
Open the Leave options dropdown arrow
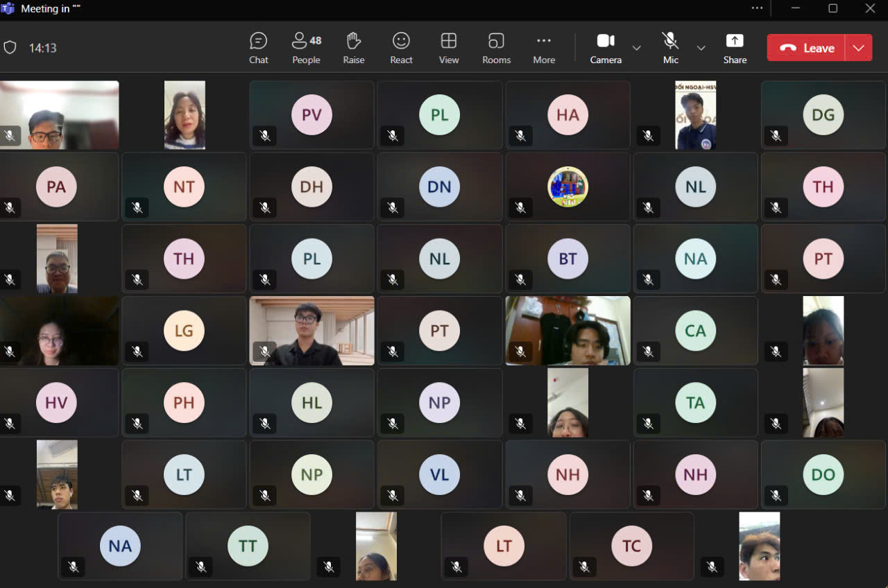[858, 48]
